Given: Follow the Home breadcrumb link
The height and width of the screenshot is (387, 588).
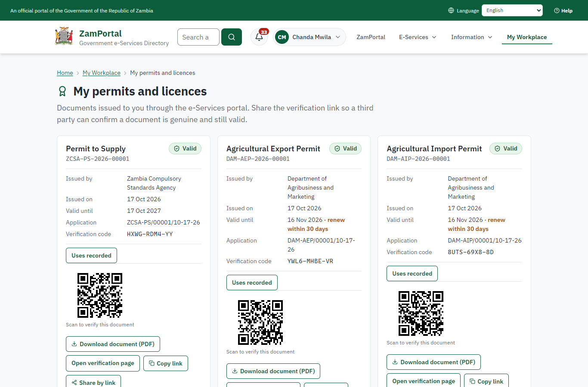Looking at the screenshot, I should [x=65, y=73].
